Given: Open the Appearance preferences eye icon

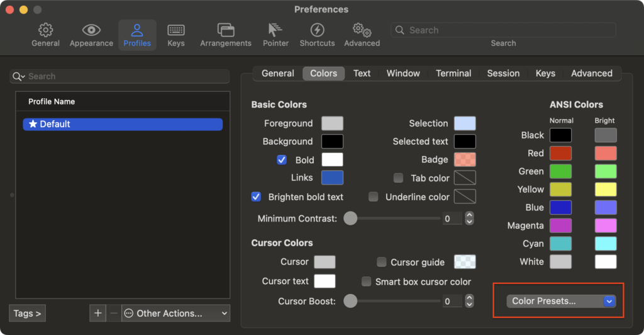Looking at the screenshot, I should (91, 30).
